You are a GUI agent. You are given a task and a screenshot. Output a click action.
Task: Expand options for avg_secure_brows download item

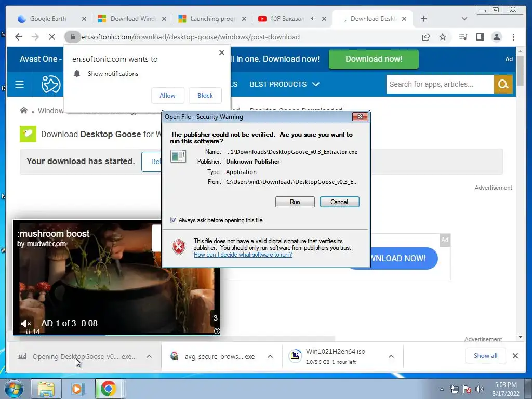click(x=270, y=356)
